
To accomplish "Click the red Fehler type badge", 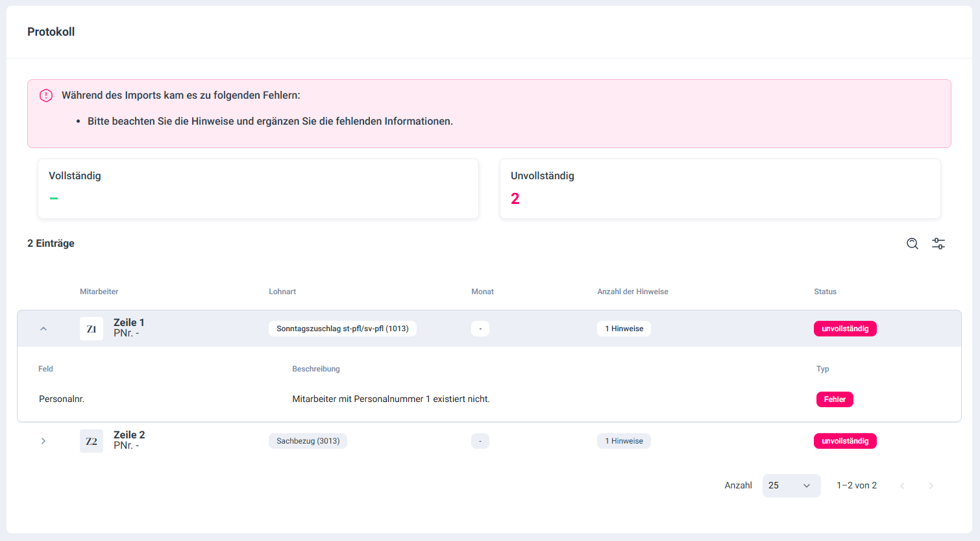I will [x=834, y=399].
